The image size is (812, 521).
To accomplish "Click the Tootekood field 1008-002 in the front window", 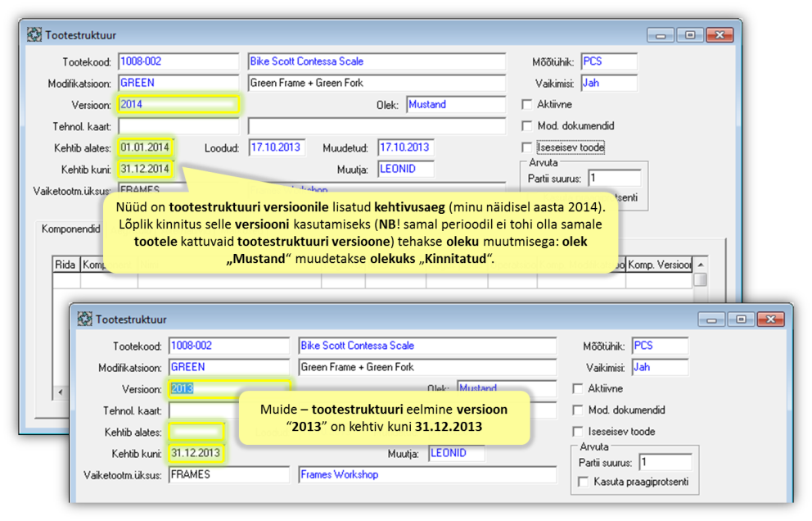I will (229, 346).
